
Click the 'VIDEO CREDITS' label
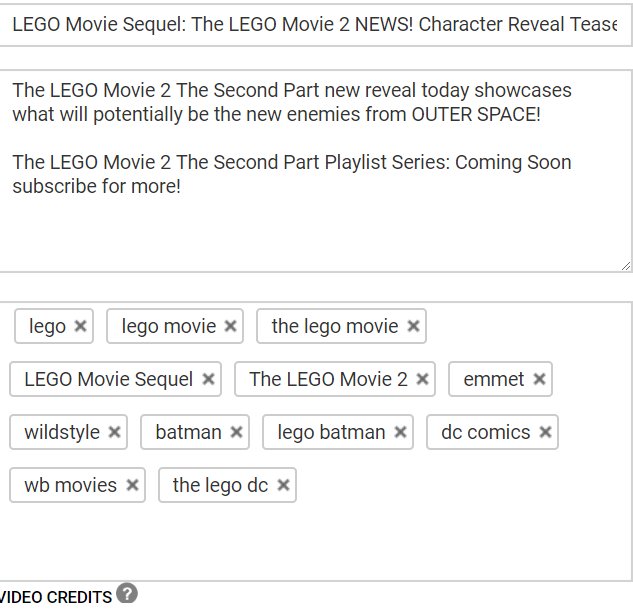(56, 597)
